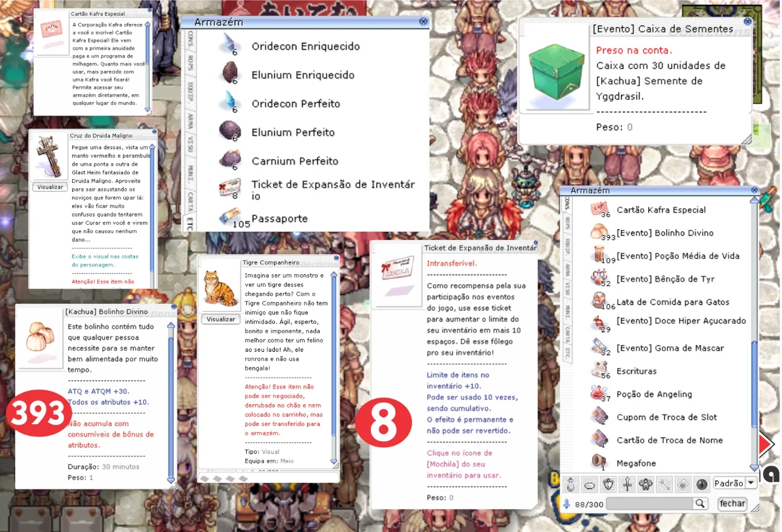Filter storage by armor icon

(608, 485)
